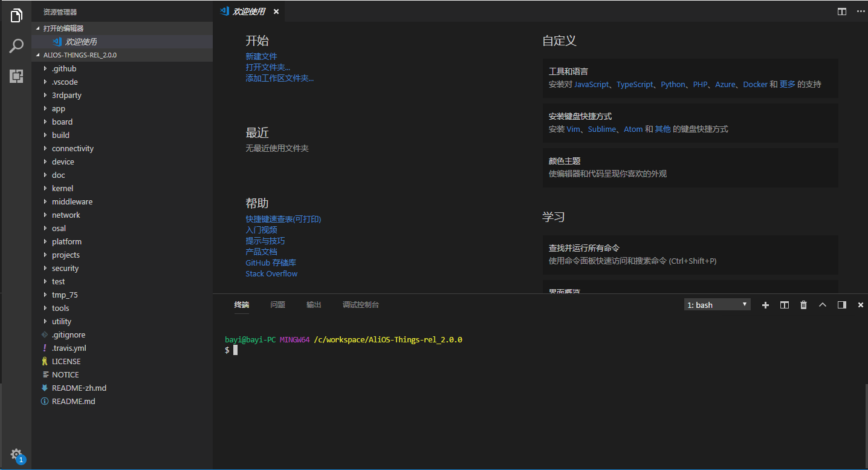
Task: Click the 更多 languages link
Action: pos(788,85)
